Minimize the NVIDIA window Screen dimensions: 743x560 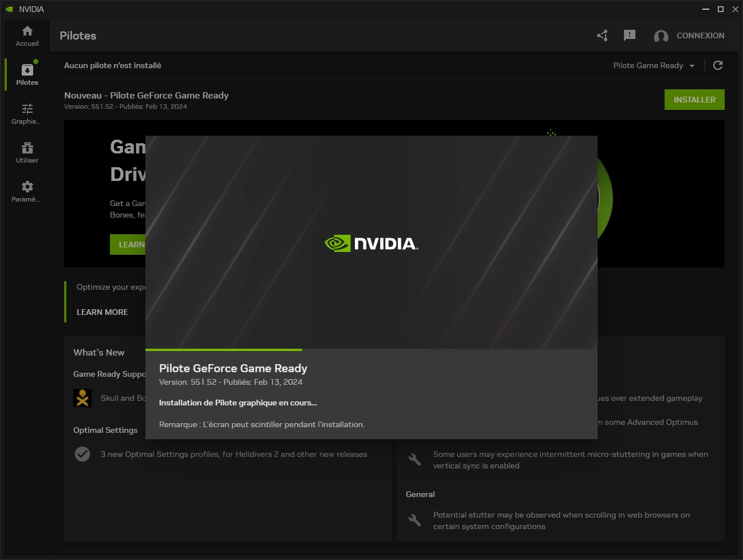pyautogui.click(x=706, y=9)
